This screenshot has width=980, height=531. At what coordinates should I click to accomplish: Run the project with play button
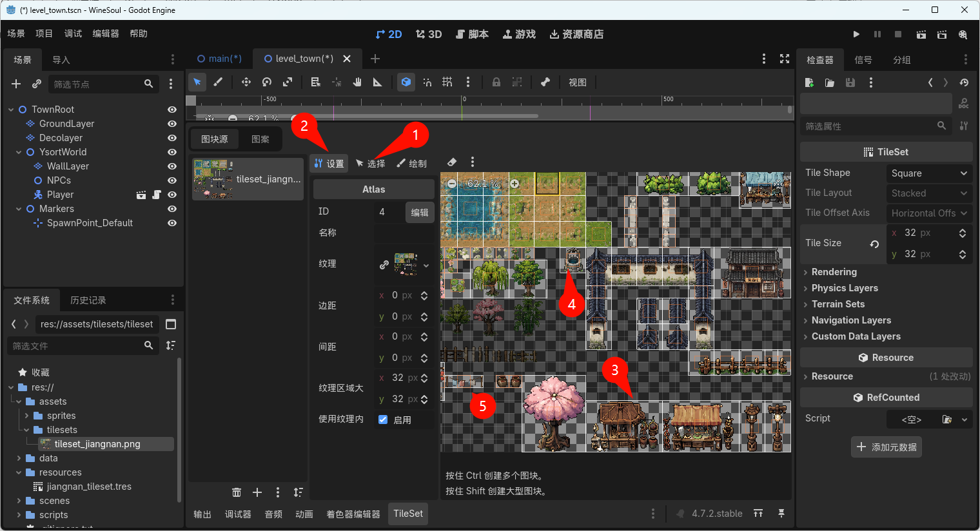point(856,34)
